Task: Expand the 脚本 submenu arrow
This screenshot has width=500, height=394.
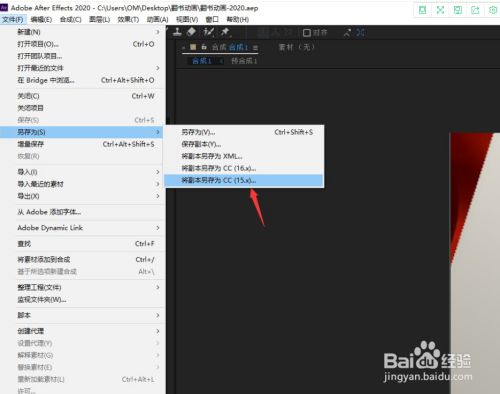Action: [x=158, y=315]
